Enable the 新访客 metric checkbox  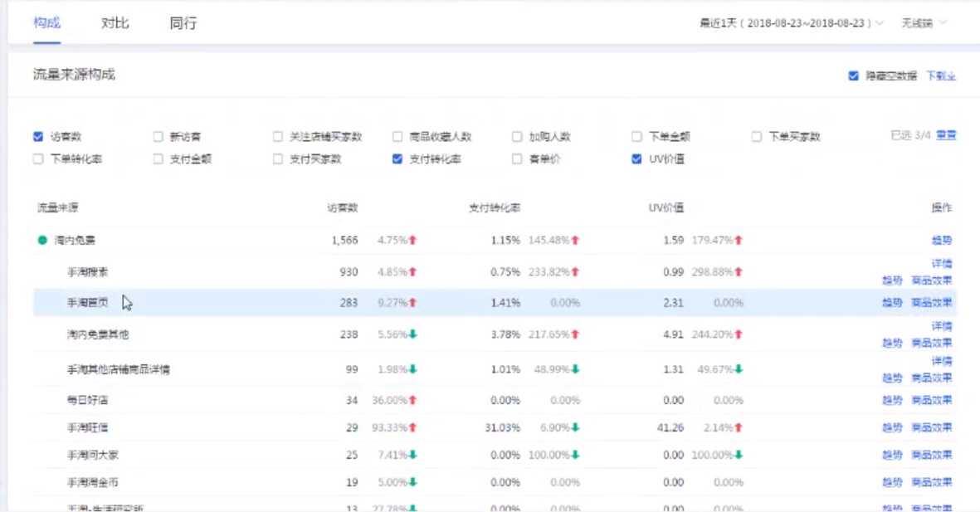(158, 136)
